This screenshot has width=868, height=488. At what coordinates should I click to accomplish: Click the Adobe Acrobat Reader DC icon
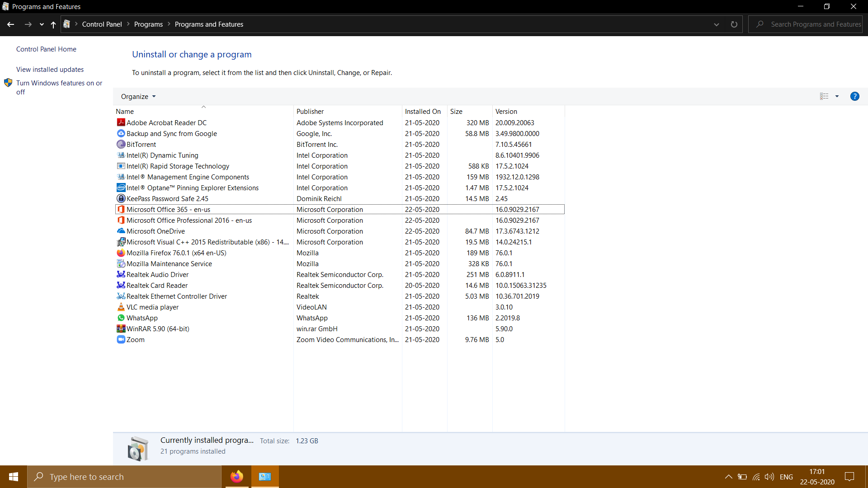pyautogui.click(x=121, y=122)
